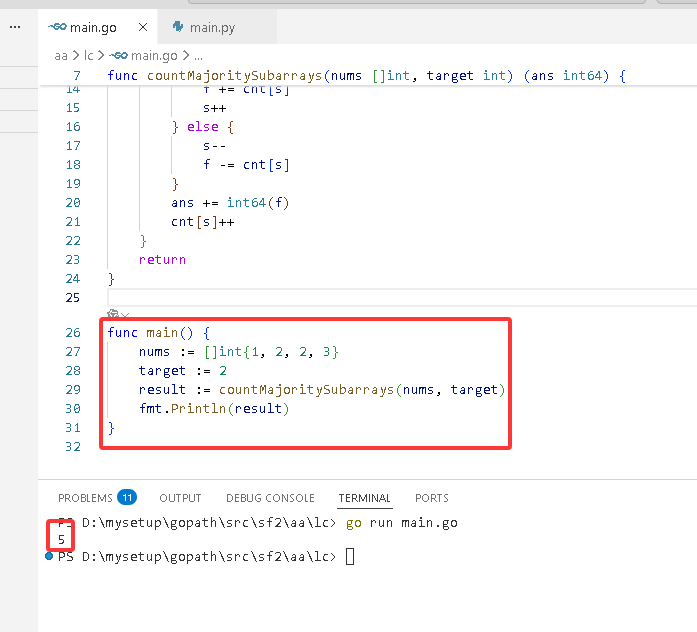Click the terminal prompt input cursor

(x=350, y=556)
